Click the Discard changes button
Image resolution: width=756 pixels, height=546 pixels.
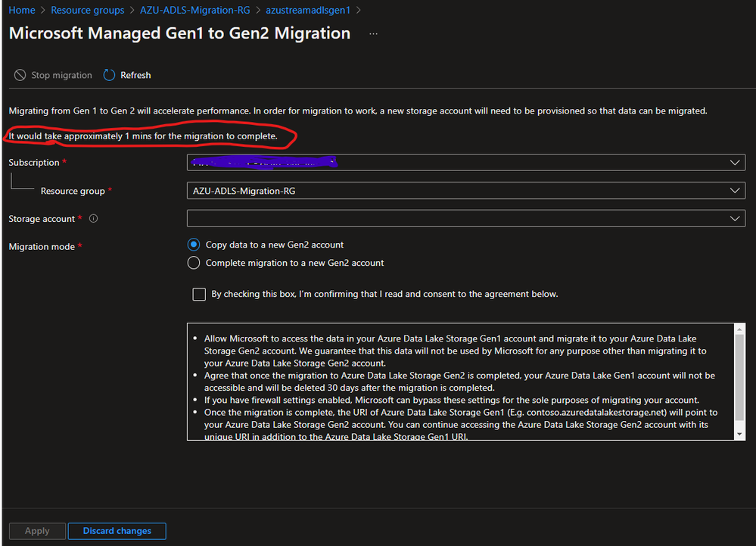click(x=117, y=531)
